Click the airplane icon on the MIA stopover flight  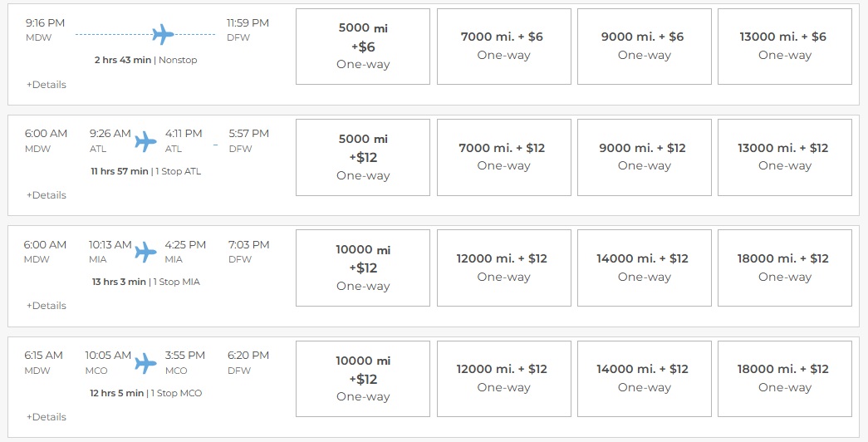point(146,252)
